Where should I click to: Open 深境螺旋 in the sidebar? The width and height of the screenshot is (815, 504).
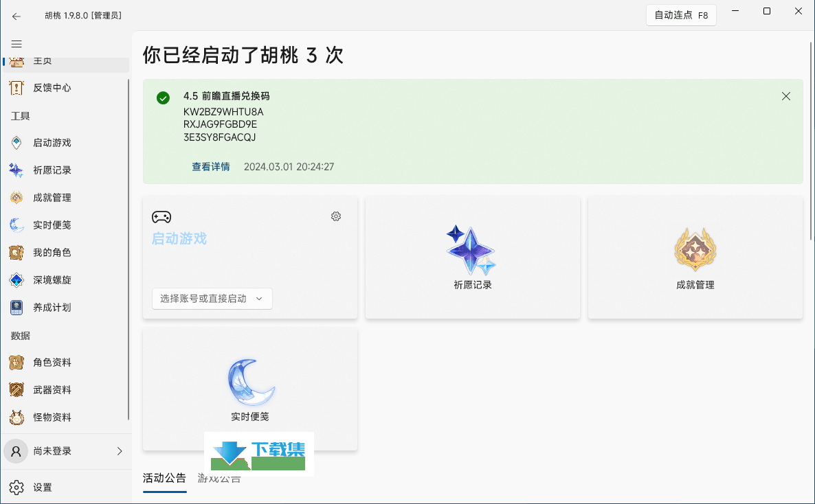click(x=65, y=280)
